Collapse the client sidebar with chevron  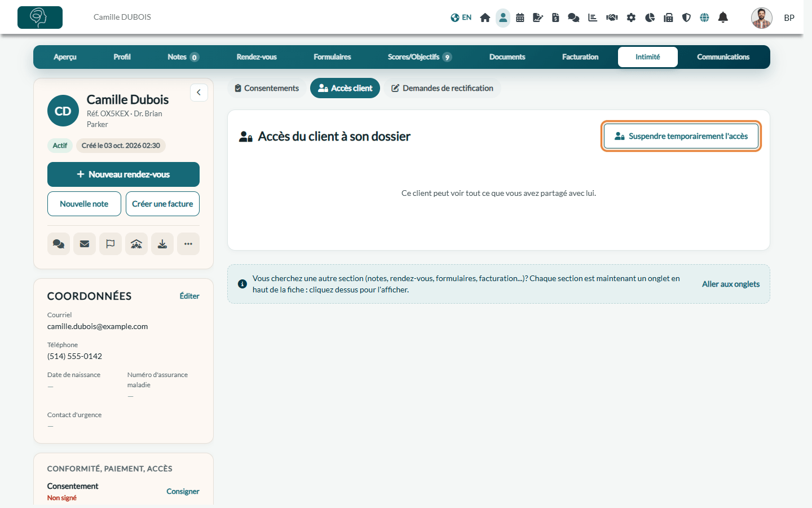point(199,93)
